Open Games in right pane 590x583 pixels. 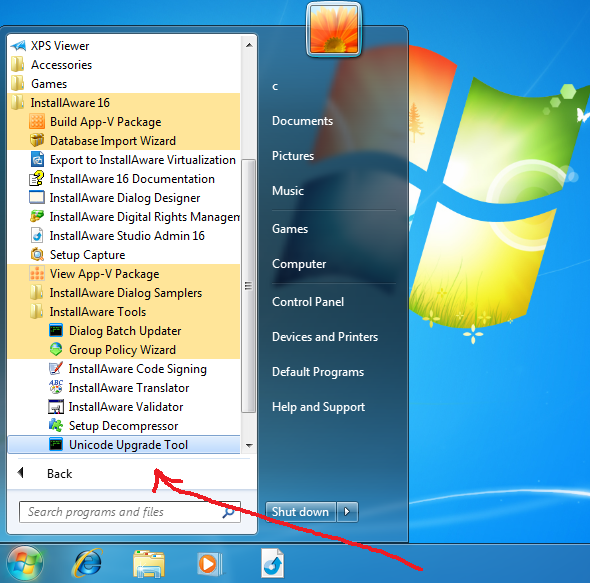tap(290, 229)
